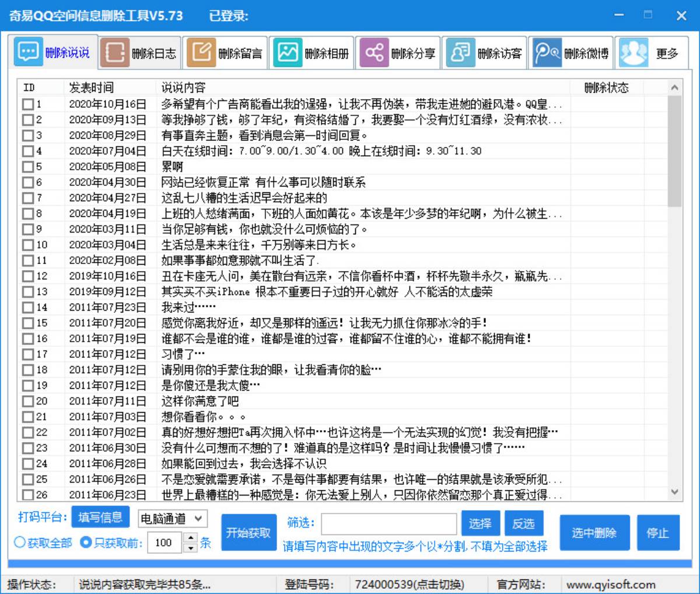The width and height of the screenshot is (700, 594).
Task: Click the 说说内容 column header
Action: pyautogui.click(x=184, y=87)
